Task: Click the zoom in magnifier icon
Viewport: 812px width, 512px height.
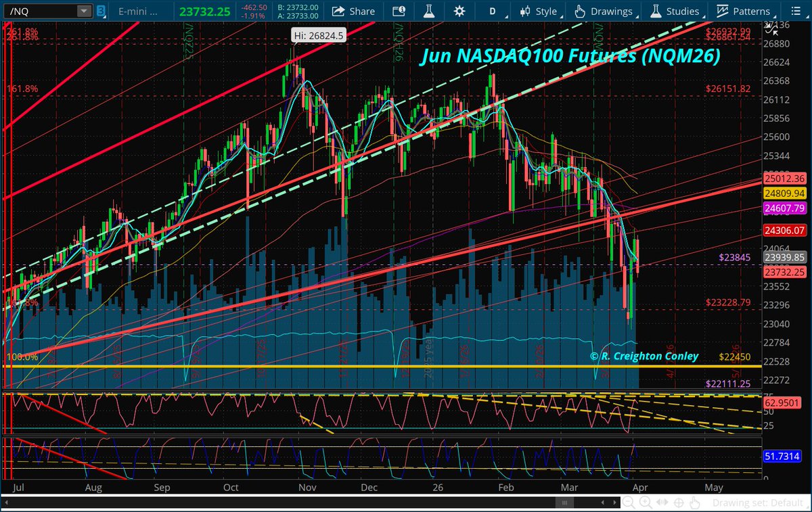Action: [647, 503]
